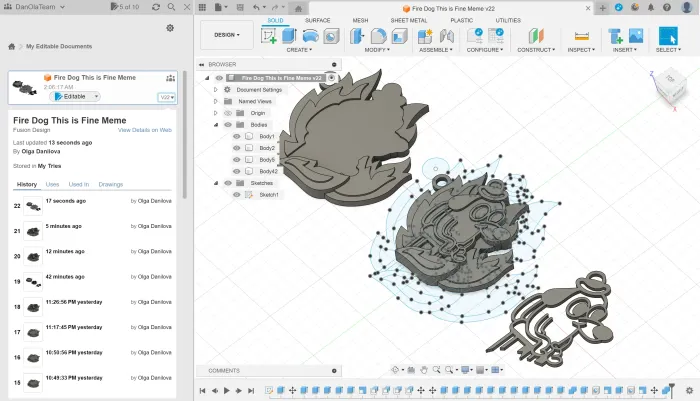Open the Save icon in toolbar
This screenshot has height=401, width=700.
240,8
